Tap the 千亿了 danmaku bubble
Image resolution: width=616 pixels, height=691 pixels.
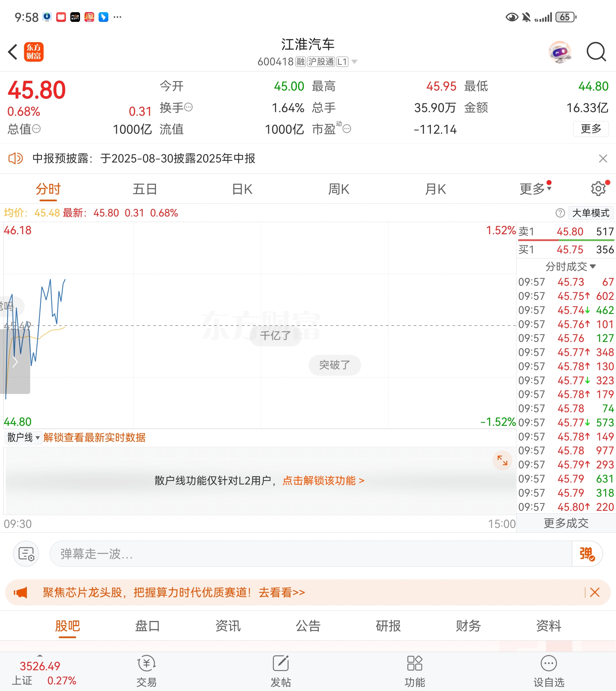(276, 336)
